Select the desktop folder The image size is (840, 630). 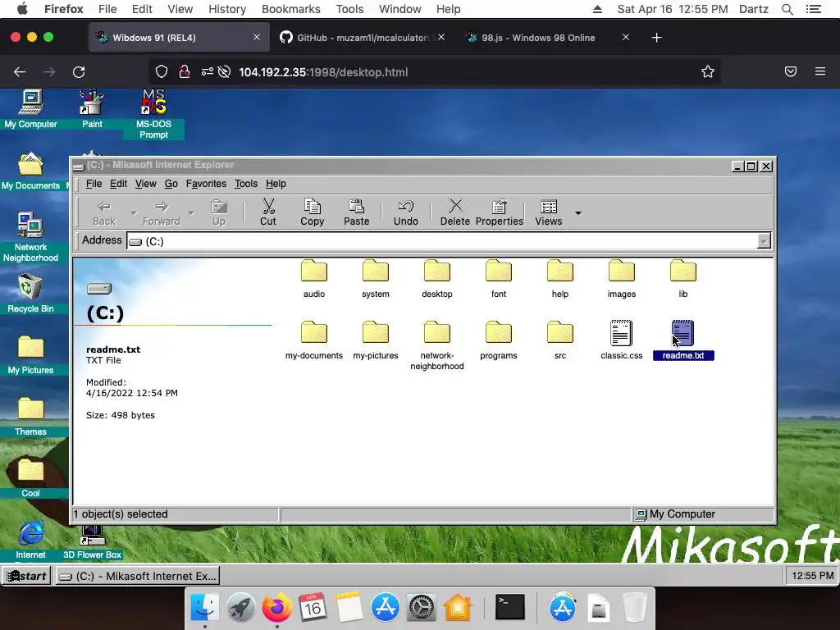coord(437,279)
